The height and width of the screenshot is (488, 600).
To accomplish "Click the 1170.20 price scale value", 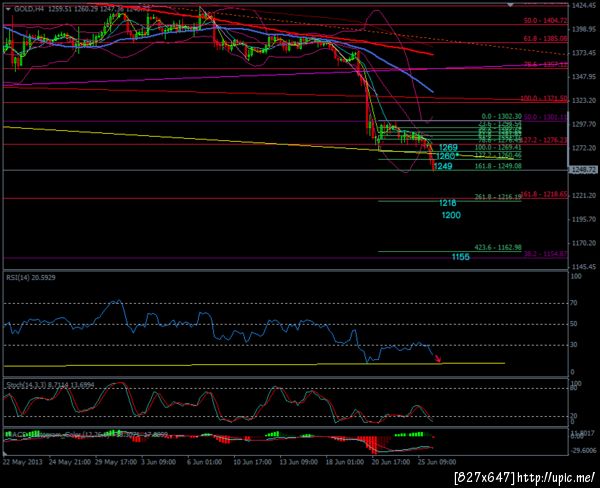I will pyautogui.click(x=584, y=243).
